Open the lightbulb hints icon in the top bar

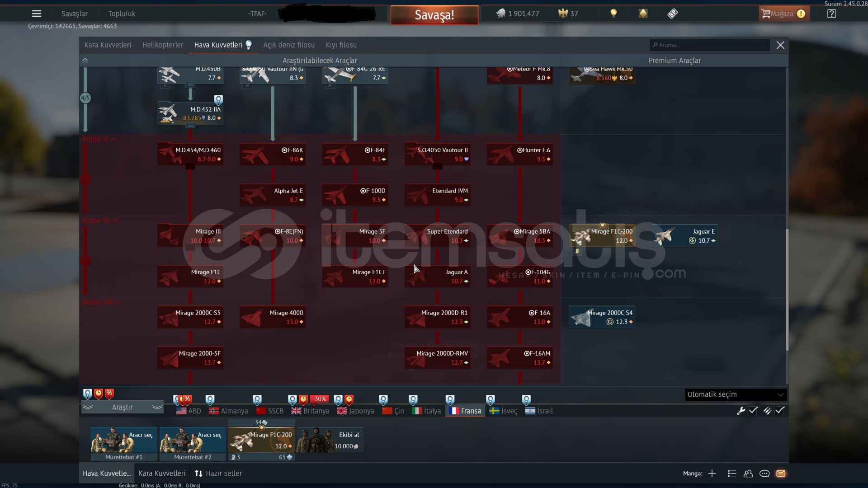(x=613, y=14)
